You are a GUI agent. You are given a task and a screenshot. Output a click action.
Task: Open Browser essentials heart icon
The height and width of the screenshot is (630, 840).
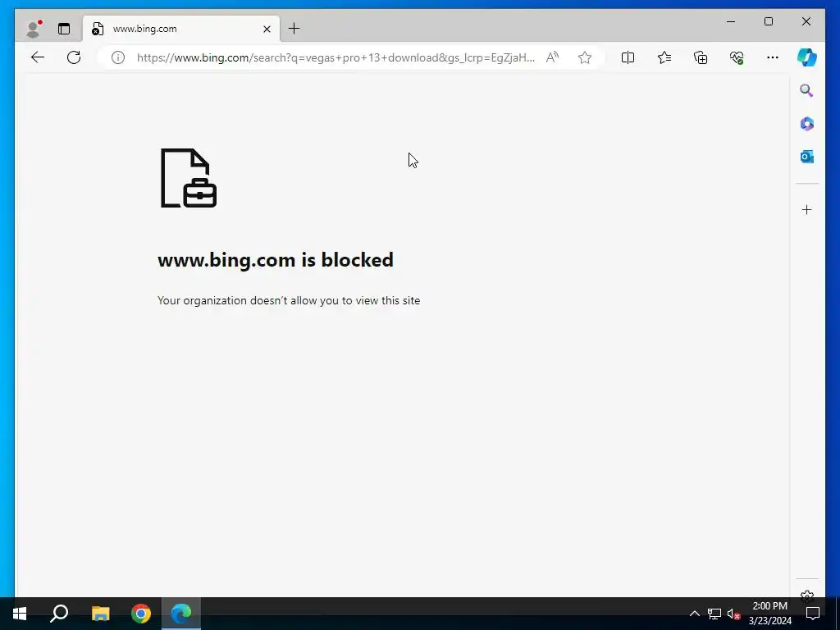point(737,57)
